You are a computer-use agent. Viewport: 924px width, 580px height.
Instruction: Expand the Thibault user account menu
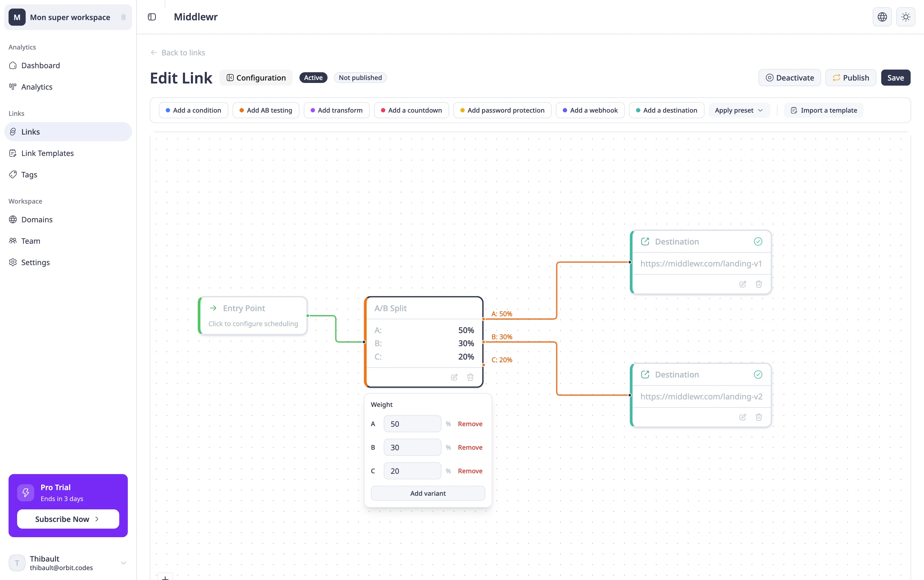68,563
